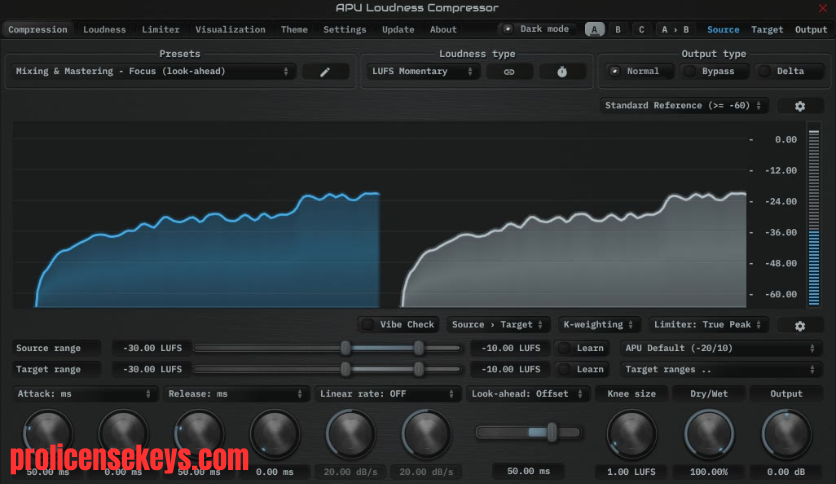Open the LUFS Momentary loudness type dropdown
Viewport: 836px width, 484px height.
(422, 71)
